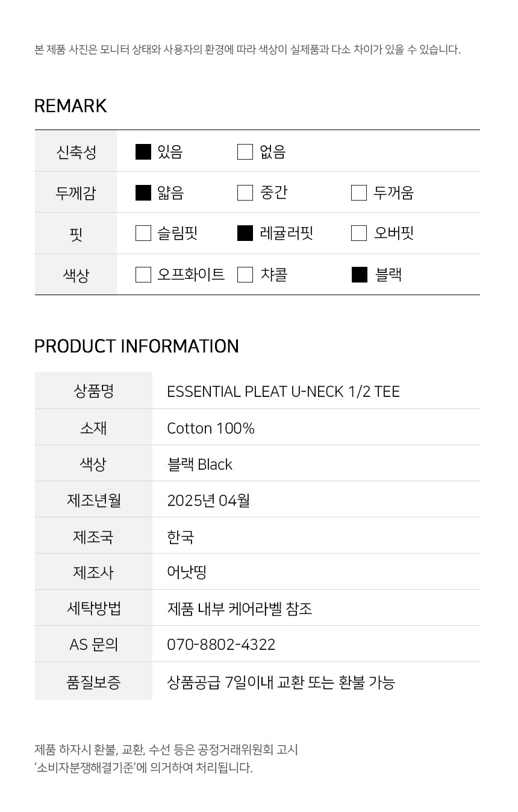
Task: Click the 세탁방법 row label
Action: pos(93,608)
